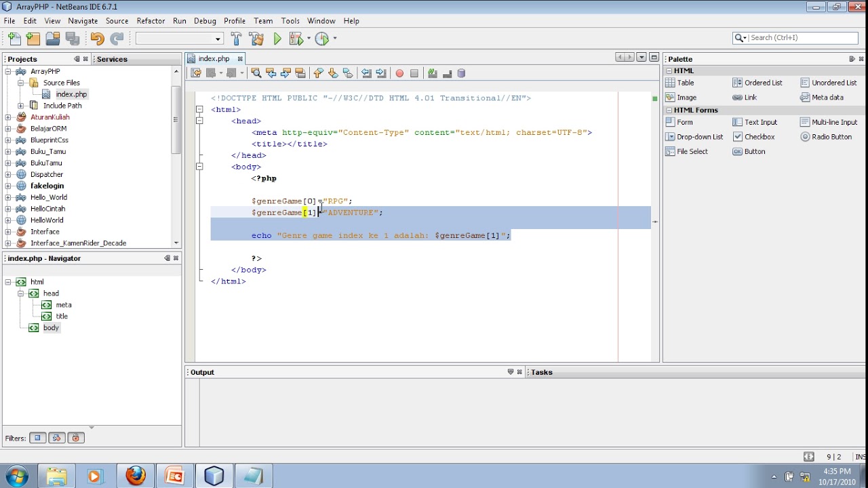Open the Tools menu
868x488 pixels.
(x=290, y=21)
